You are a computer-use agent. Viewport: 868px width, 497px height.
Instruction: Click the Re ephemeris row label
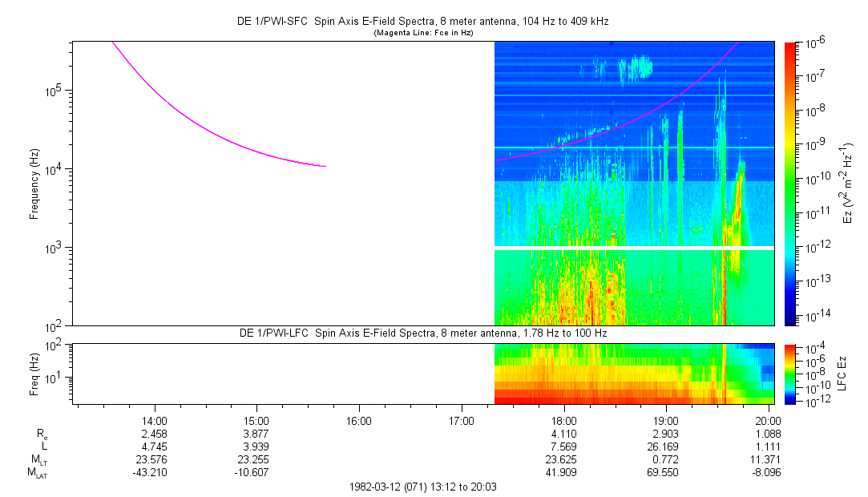(x=42, y=434)
